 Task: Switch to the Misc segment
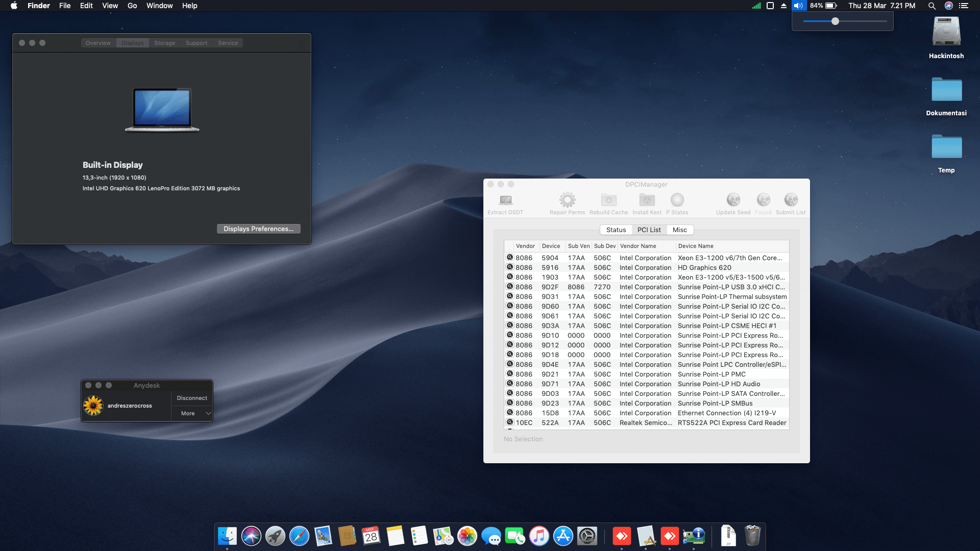(679, 230)
